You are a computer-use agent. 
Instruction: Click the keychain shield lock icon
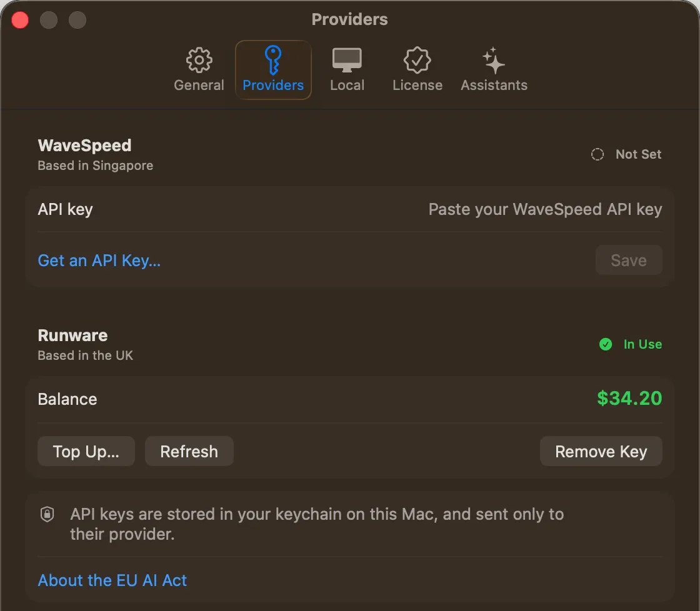(x=47, y=514)
